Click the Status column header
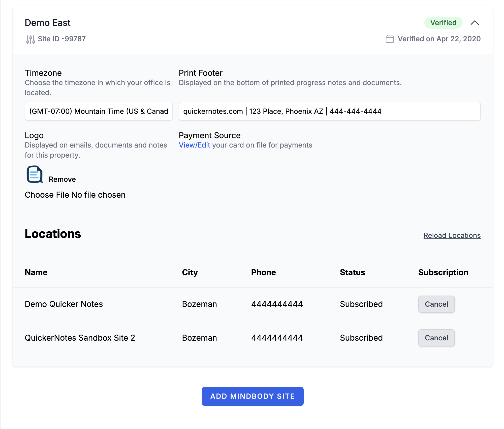The image size is (504, 429). [352, 272]
